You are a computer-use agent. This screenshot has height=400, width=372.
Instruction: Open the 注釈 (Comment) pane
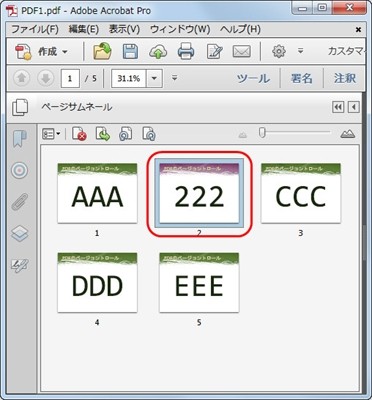pos(345,79)
